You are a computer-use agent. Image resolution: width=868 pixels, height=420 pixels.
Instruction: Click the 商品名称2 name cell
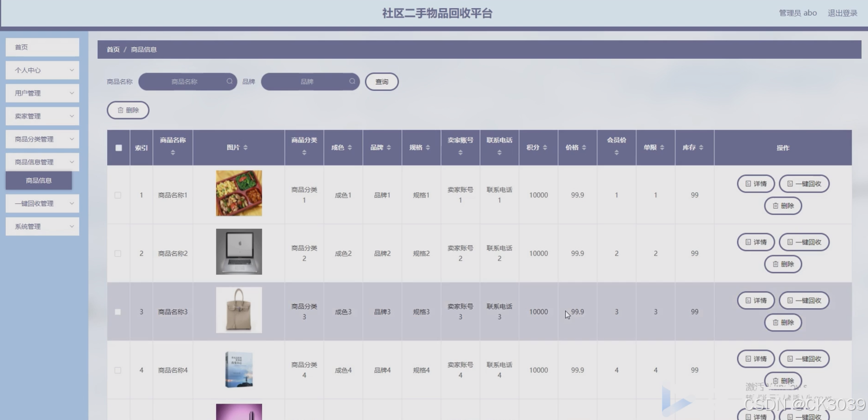tap(173, 253)
